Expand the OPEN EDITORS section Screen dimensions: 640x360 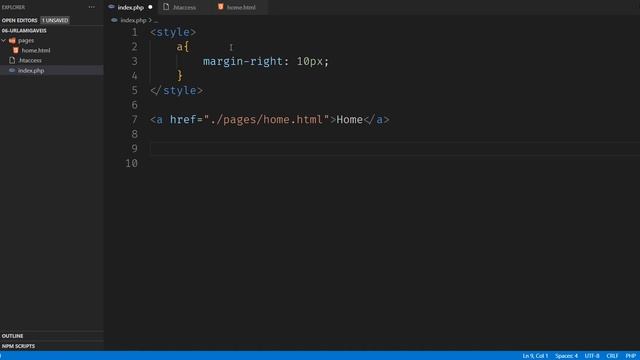[x=20, y=20]
